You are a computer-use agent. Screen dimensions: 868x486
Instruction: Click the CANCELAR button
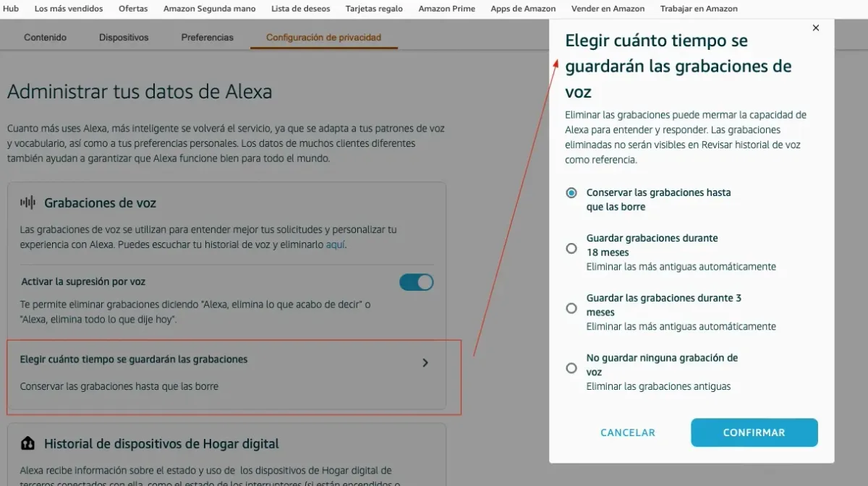tap(628, 432)
